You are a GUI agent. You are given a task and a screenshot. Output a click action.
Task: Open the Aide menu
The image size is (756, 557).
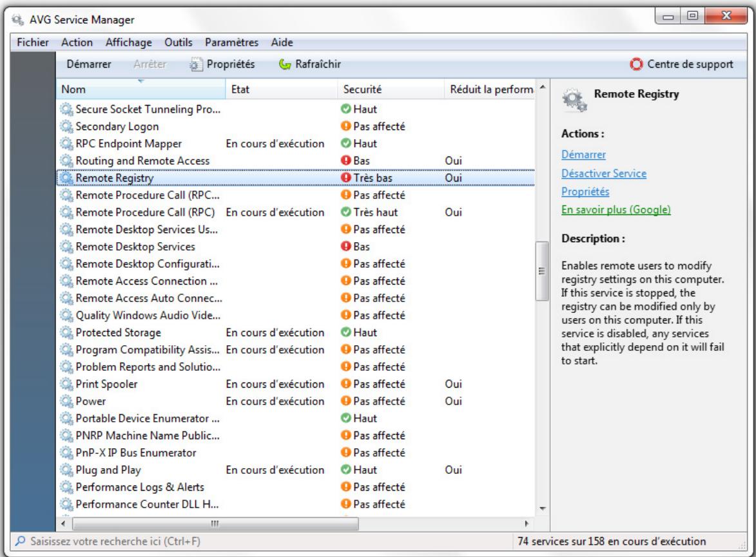click(282, 42)
